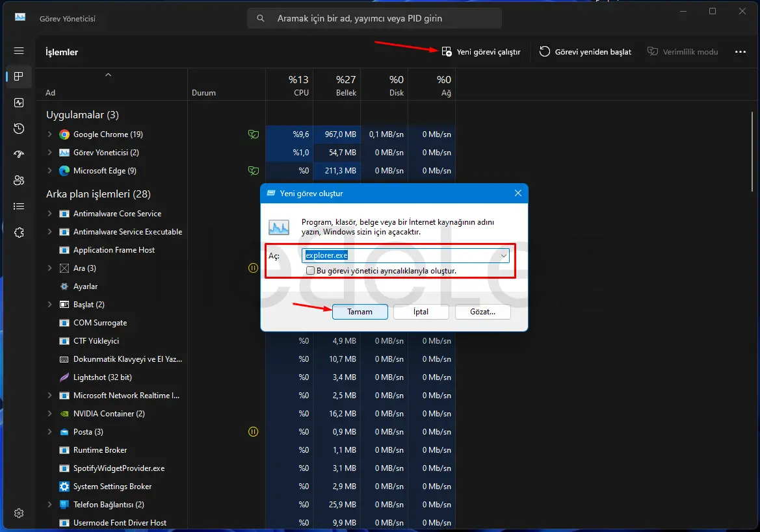Open the three-dots more options menu

[740, 52]
